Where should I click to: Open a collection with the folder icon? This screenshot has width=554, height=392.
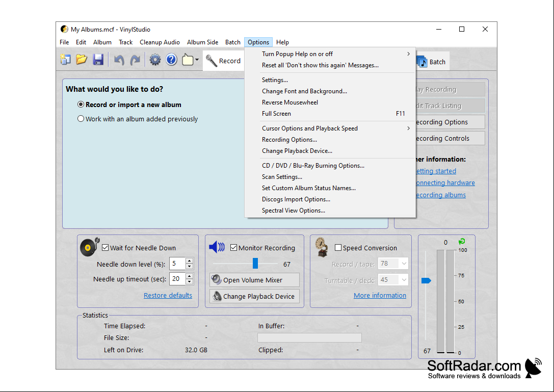[82, 60]
